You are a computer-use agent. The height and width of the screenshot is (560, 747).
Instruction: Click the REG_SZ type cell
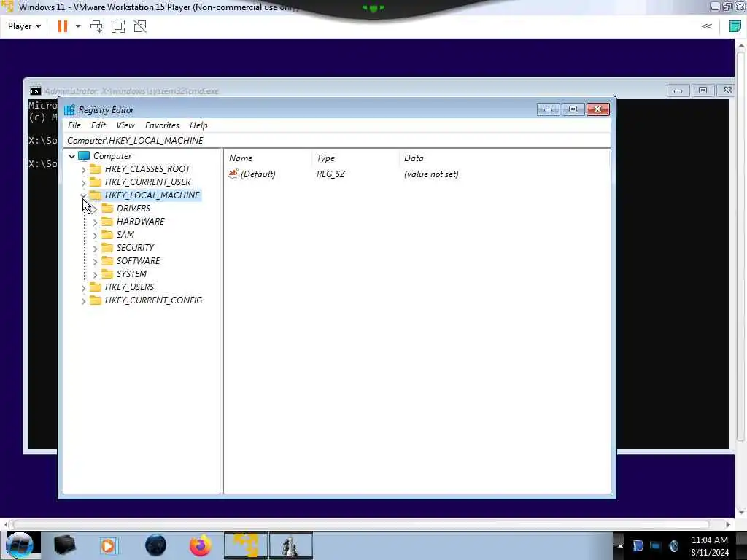(x=330, y=174)
